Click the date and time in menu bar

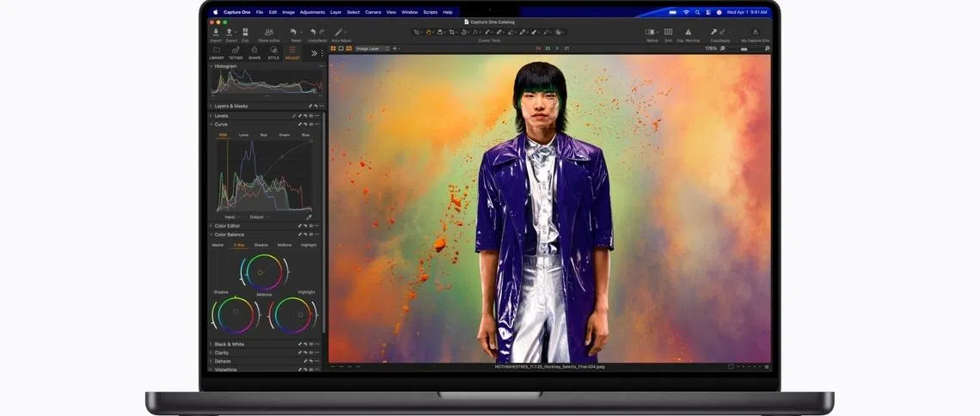pyautogui.click(x=747, y=12)
